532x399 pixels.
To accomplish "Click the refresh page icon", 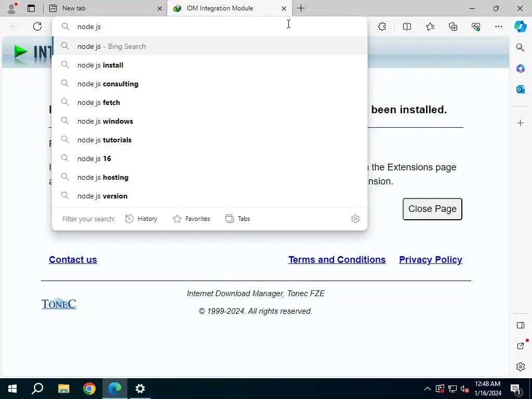I will coord(37,26).
